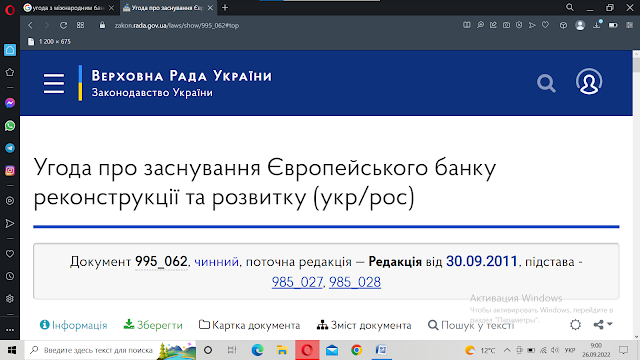640x360 pixels.
Task: Open WhatsApp in the Opera sidebar
Action: 10,126
